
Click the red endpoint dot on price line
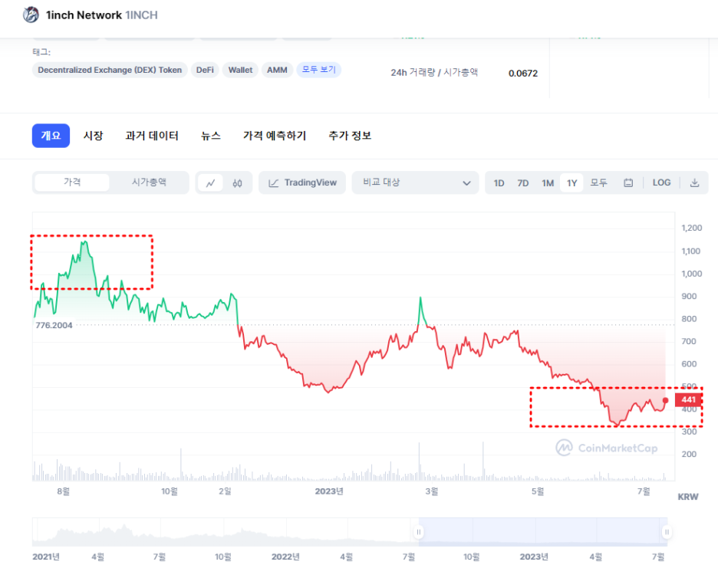pyautogui.click(x=665, y=400)
